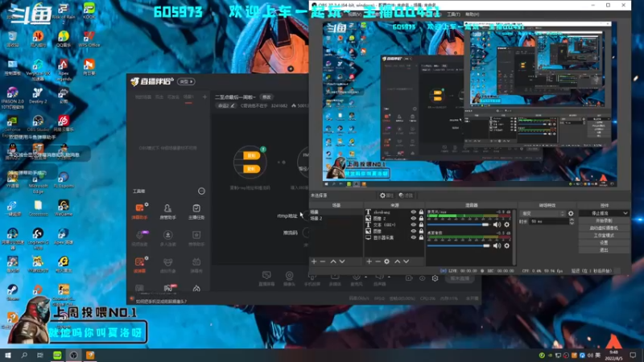The width and height of the screenshot is (644, 362).
Task: Edit the stream category pencil icon
Action: click(233, 105)
